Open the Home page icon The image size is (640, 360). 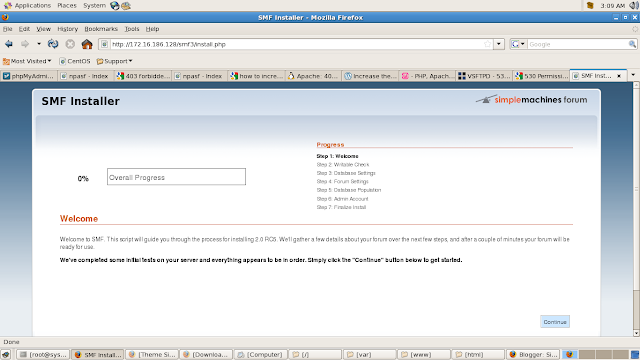(x=87, y=44)
